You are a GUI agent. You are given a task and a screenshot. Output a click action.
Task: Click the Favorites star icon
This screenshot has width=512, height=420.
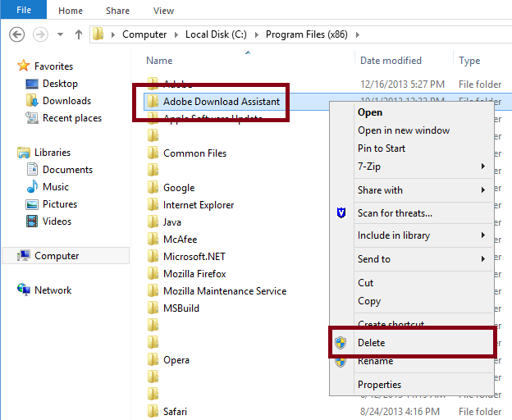point(24,66)
